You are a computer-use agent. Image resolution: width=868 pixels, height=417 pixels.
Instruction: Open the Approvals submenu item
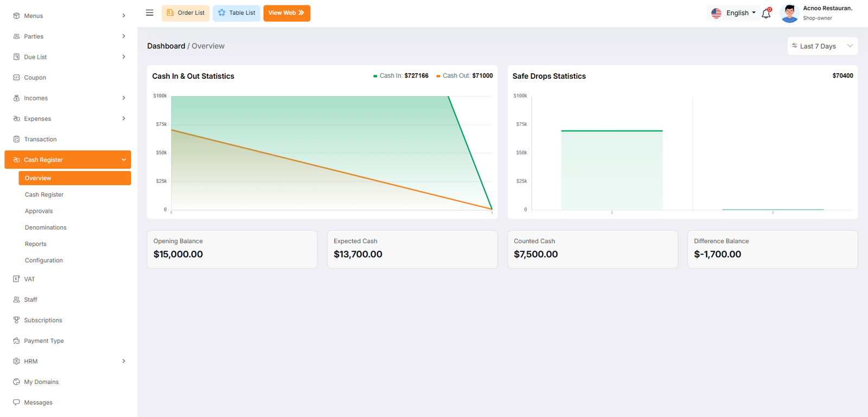(x=39, y=211)
